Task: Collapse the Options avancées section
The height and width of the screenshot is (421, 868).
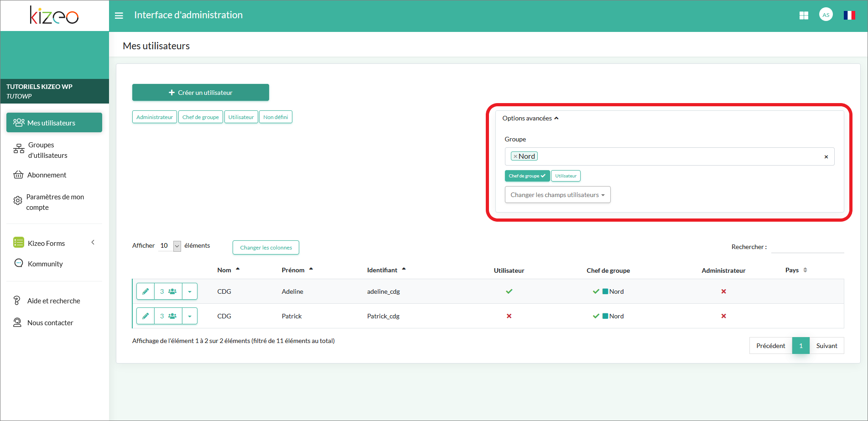Action: 530,118
